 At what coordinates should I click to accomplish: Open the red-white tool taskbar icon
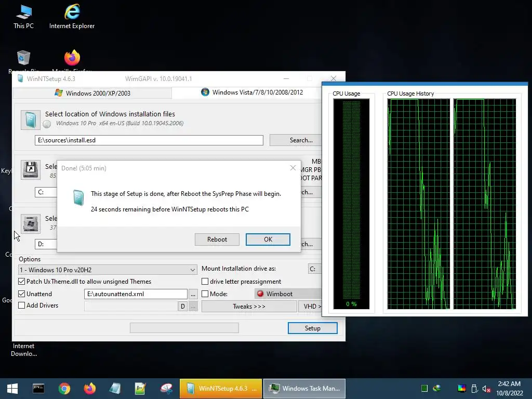coord(166,389)
